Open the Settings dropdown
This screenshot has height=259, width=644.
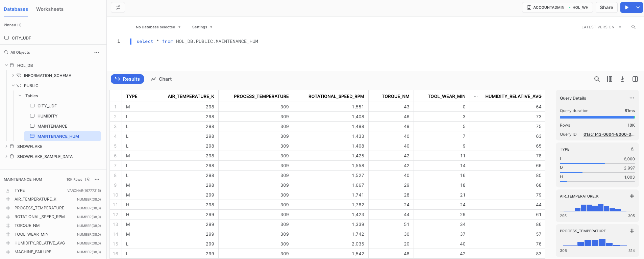pos(202,27)
